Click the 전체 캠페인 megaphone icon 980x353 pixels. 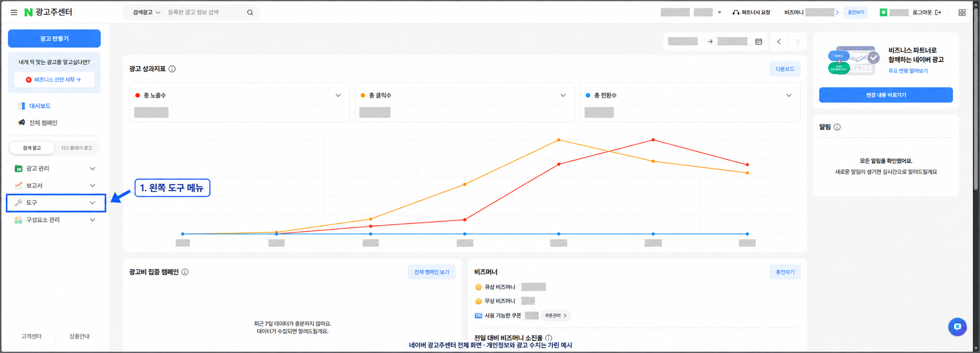[x=21, y=123]
